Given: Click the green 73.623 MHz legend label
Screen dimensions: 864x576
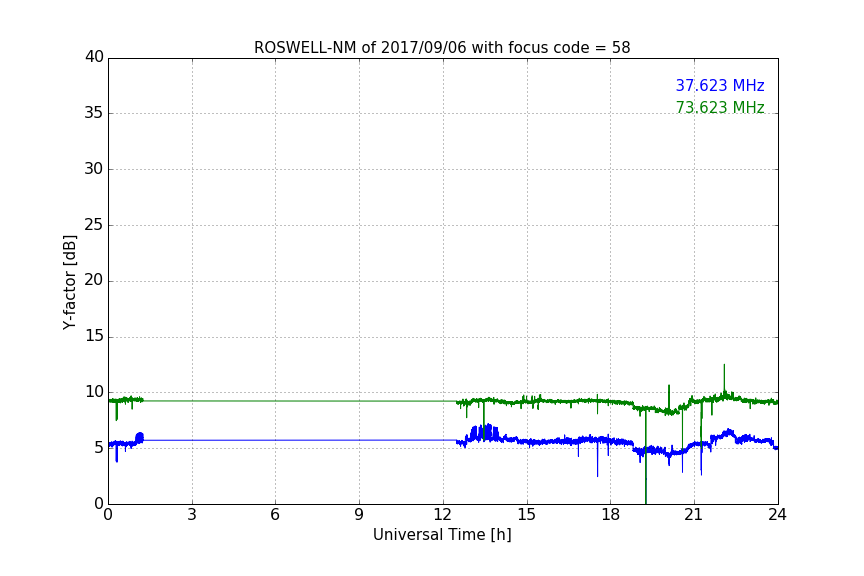Looking at the screenshot, I should pos(720,107).
